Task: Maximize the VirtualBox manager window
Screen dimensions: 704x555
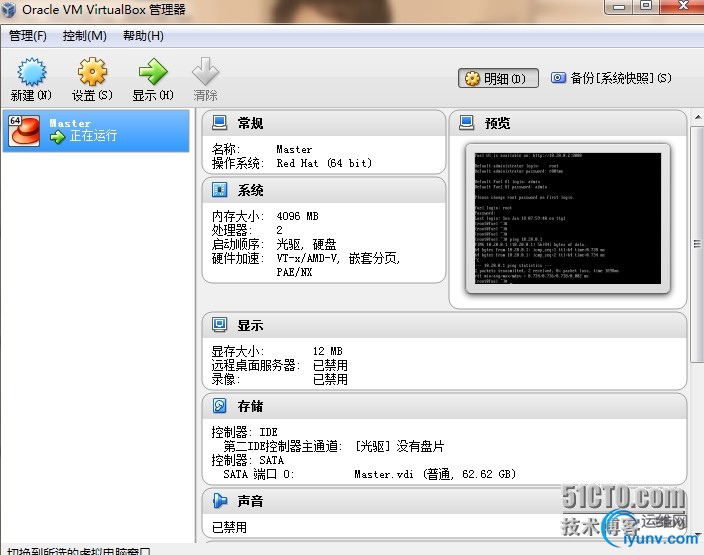Action: (646, 6)
